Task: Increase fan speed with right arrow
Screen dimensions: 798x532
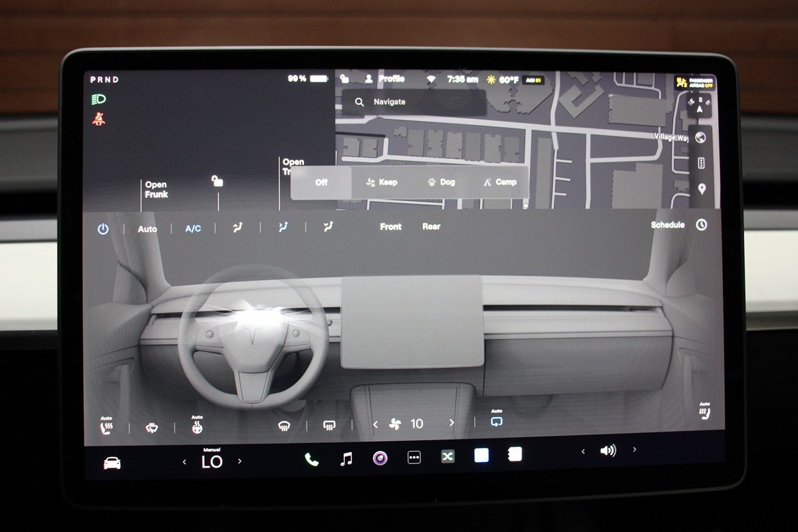Action: pyautogui.click(x=452, y=423)
